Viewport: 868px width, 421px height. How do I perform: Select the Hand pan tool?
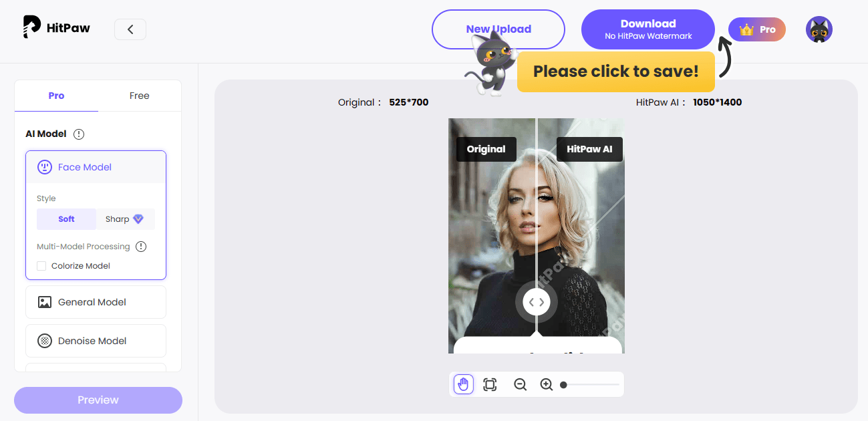pos(463,384)
